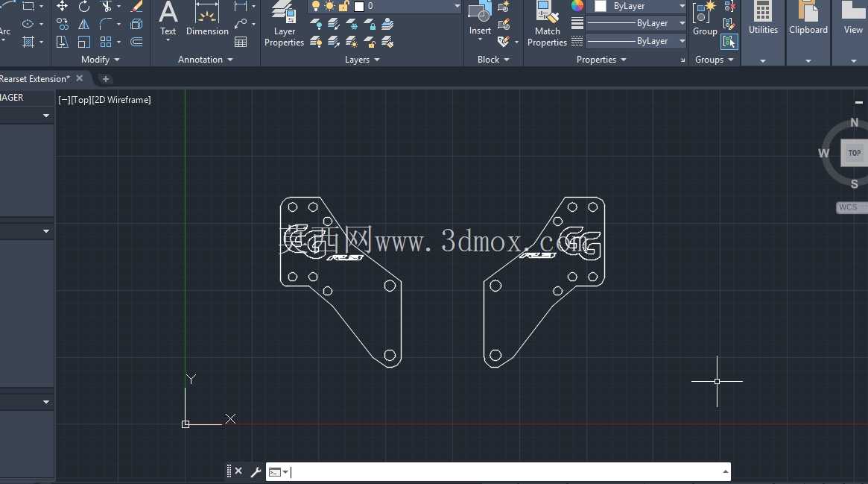Open command line customize wrench
Screen dimensions: 868x484
click(x=256, y=471)
